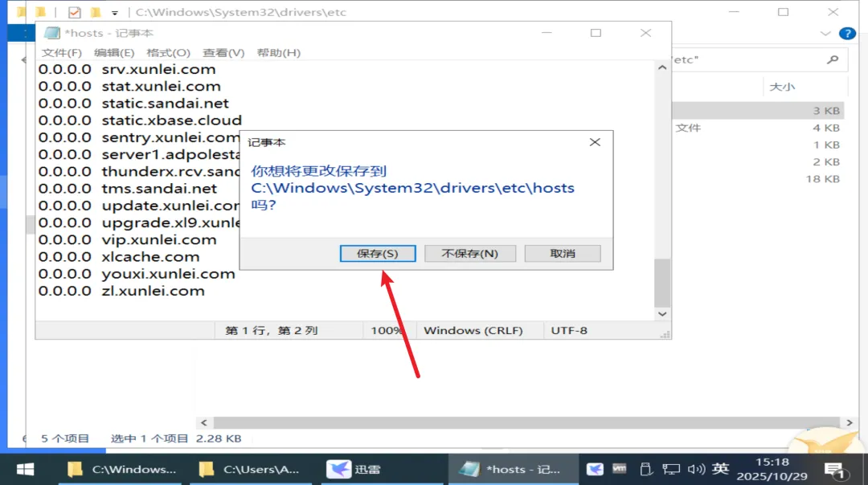The width and height of the screenshot is (868, 485).
Task: Open the taskbar clock 15:18
Action: click(772, 469)
